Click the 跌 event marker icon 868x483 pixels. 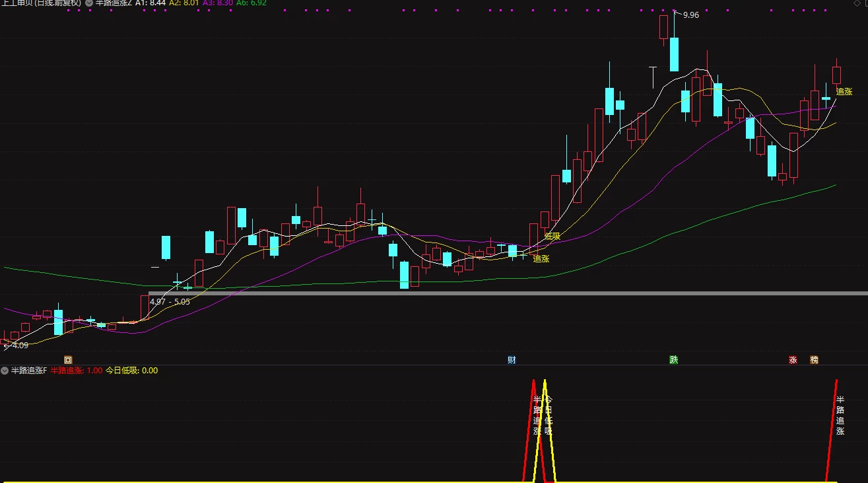673,360
